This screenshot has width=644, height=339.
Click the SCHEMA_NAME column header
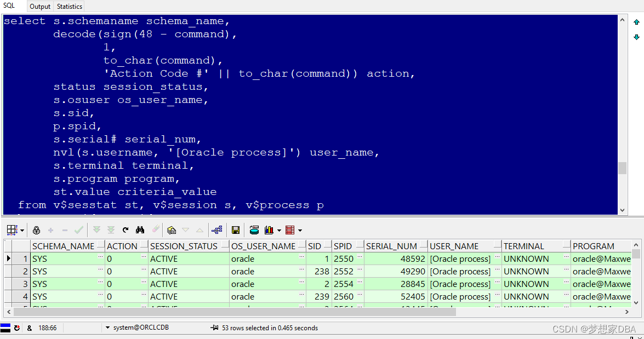[x=68, y=246]
